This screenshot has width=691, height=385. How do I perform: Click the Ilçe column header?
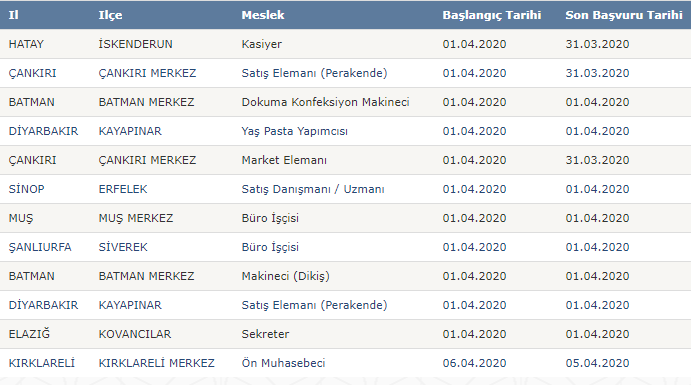tap(110, 15)
